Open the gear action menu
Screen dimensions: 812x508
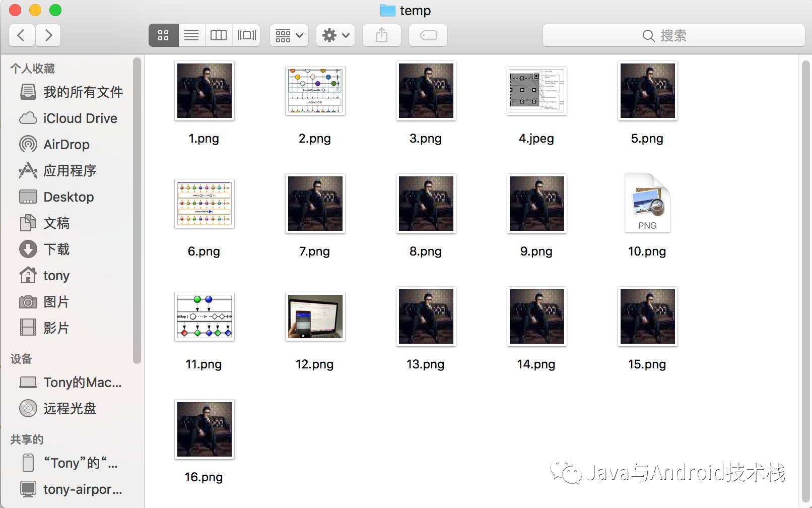pos(335,35)
